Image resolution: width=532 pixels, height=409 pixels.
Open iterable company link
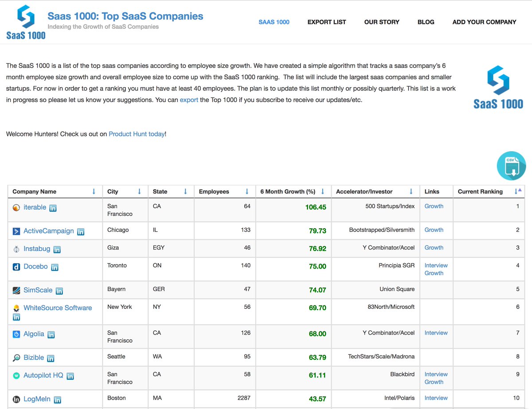tap(35, 207)
